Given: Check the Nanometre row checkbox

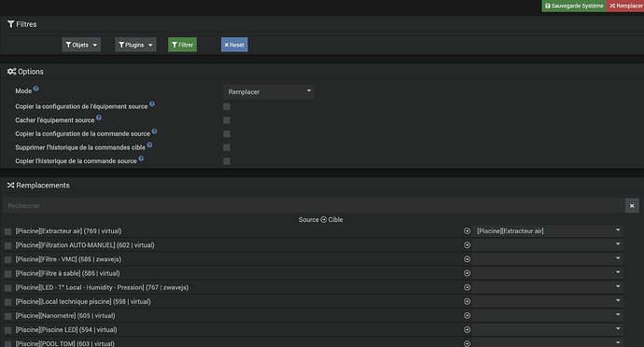Looking at the screenshot, I should click(7, 316).
